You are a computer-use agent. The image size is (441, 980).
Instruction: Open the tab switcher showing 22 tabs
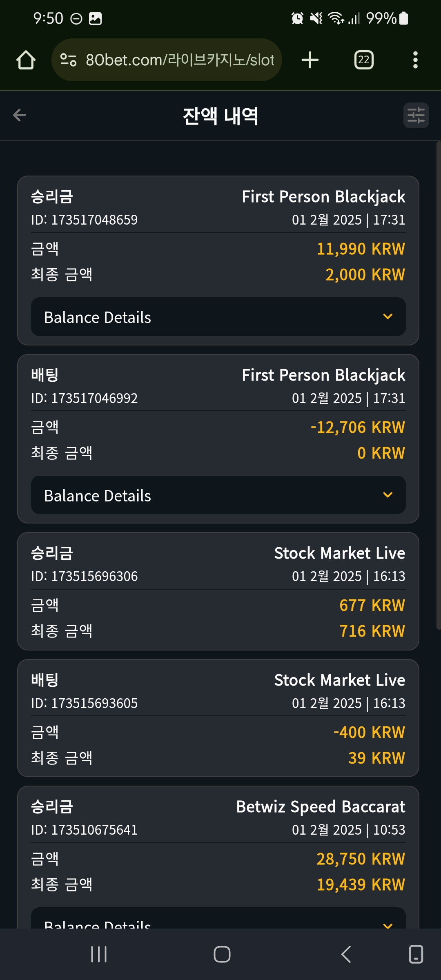tap(364, 60)
